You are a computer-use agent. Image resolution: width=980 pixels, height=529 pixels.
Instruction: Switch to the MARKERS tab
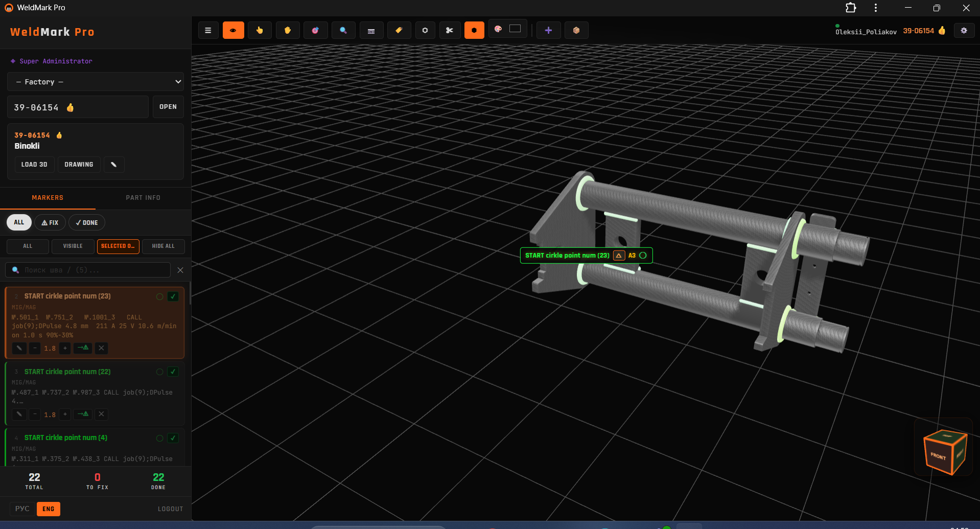(48, 198)
